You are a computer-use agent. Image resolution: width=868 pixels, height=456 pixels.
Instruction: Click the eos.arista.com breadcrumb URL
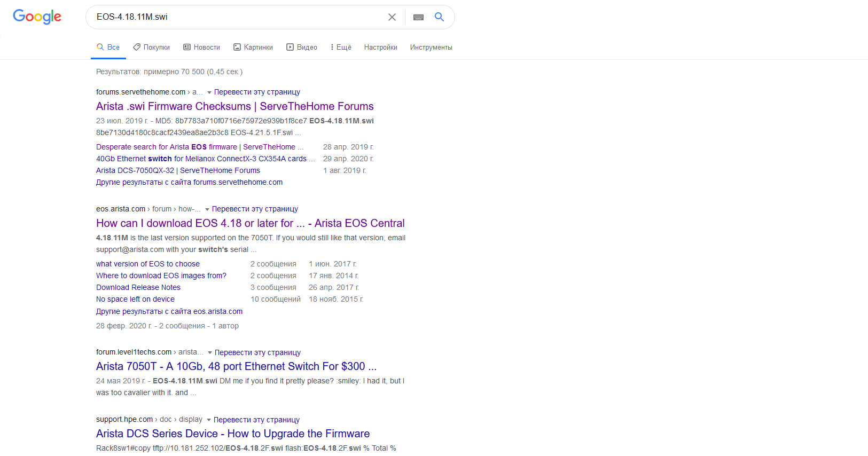(x=148, y=209)
